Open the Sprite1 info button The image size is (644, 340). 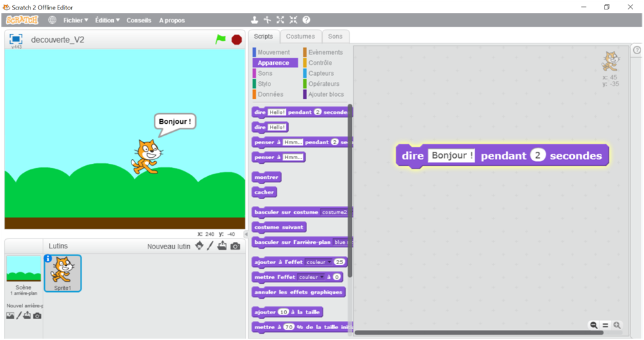(x=48, y=258)
